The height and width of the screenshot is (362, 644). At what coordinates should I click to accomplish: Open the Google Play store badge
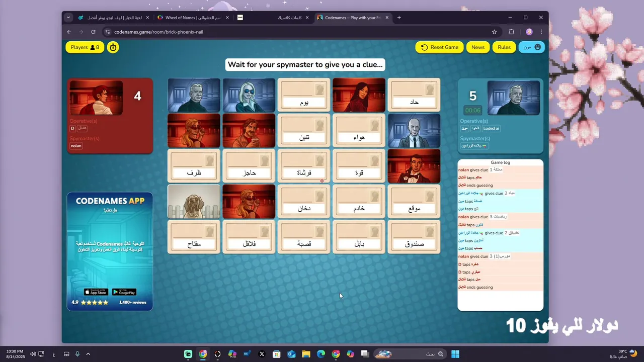pyautogui.click(x=124, y=292)
